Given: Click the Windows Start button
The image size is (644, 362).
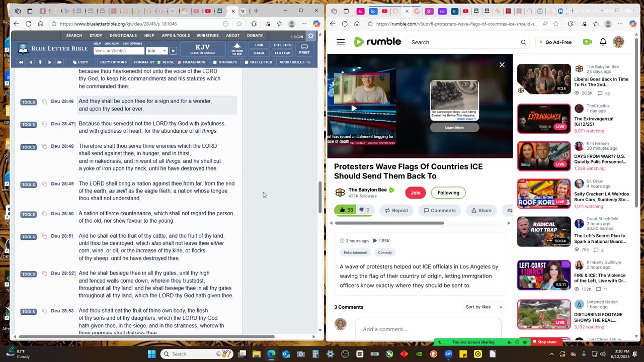Looking at the screenshot, I should tap(151, 354).
